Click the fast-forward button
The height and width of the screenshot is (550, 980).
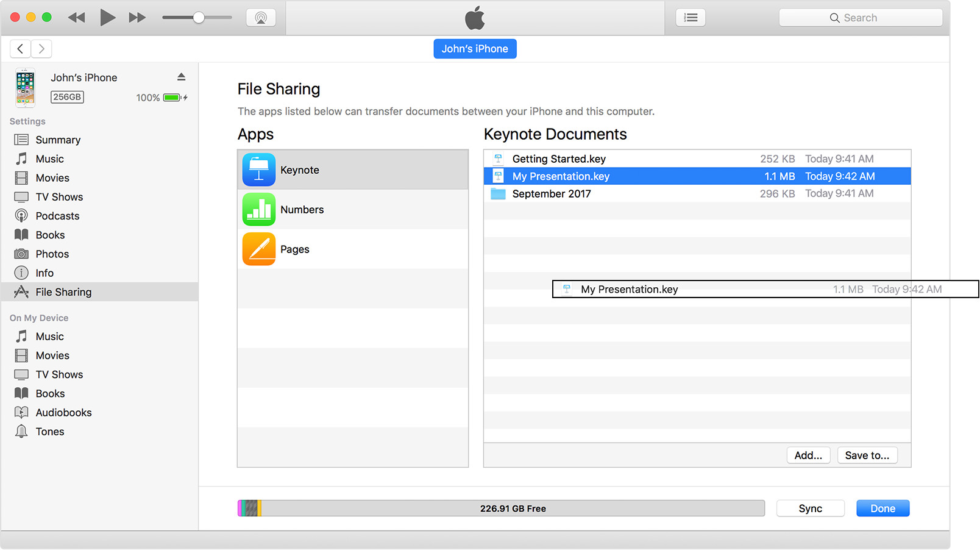click(137, 18)
